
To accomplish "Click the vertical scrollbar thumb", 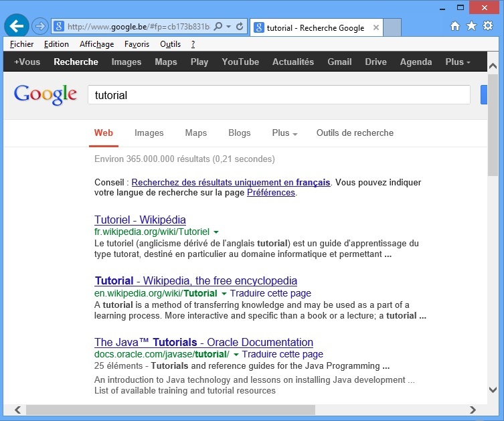I will (x=493, y=124).
